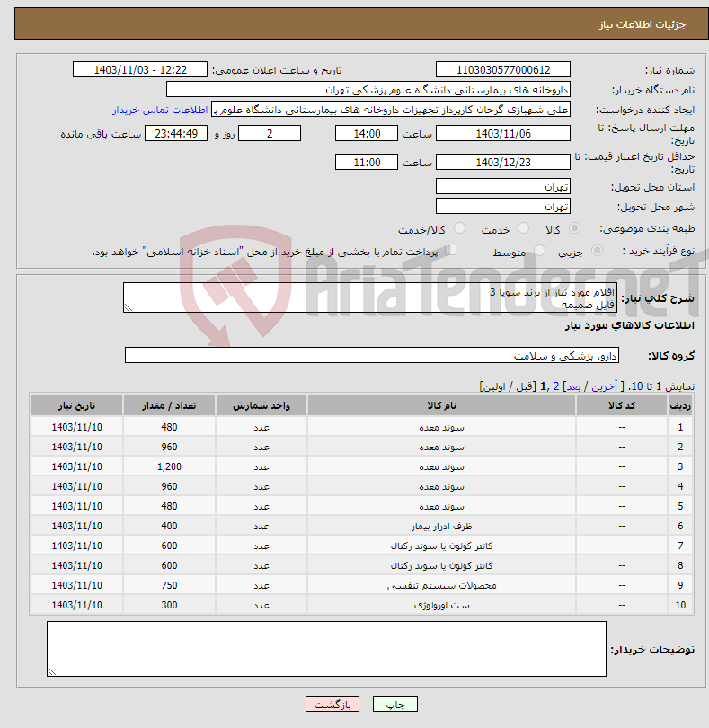Click unit عدد in row 2
Screen dimensions: 709x728
(x=261, y=447)
